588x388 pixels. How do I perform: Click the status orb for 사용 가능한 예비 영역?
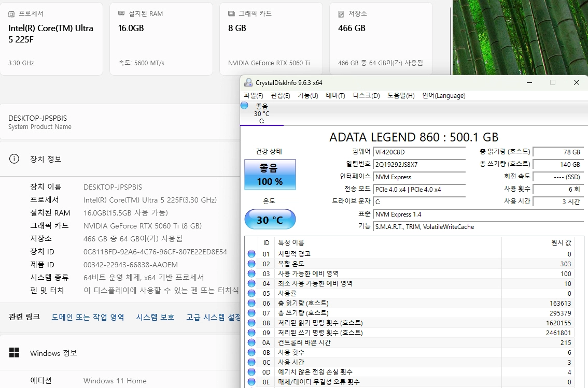coord(251,274)
